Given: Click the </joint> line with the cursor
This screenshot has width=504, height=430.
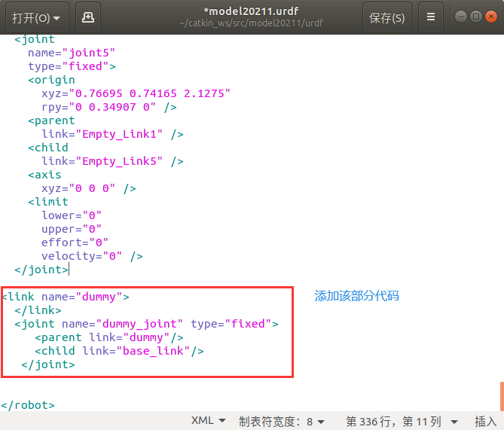Looking at the screenshot, I should point(41,270).
